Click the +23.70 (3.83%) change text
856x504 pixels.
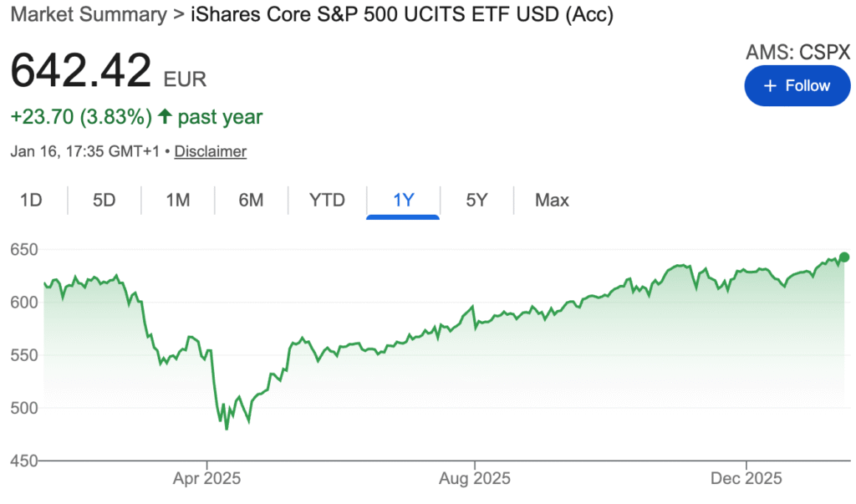pos(81,118)
